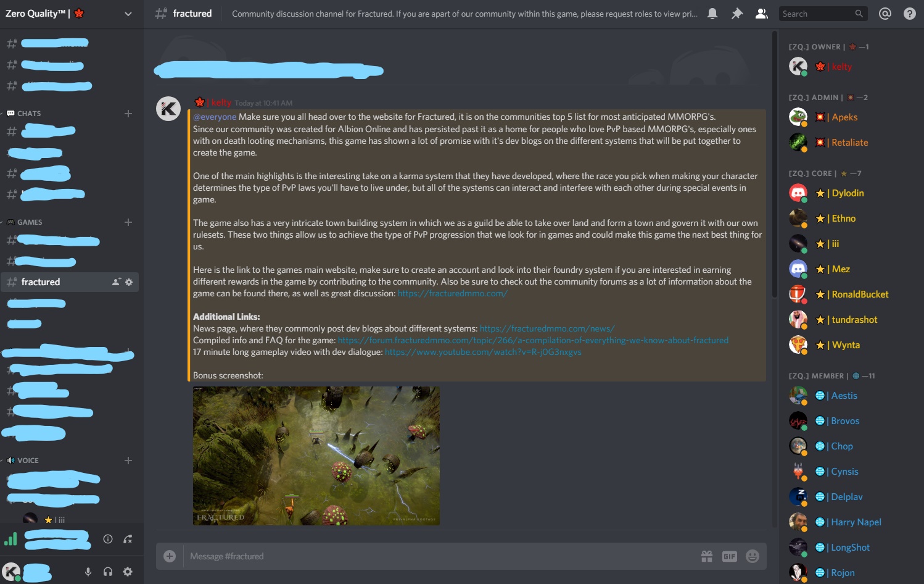Open notification settings bell icon
Viewport: 924px width, 584px height.
tap(712, 14)
